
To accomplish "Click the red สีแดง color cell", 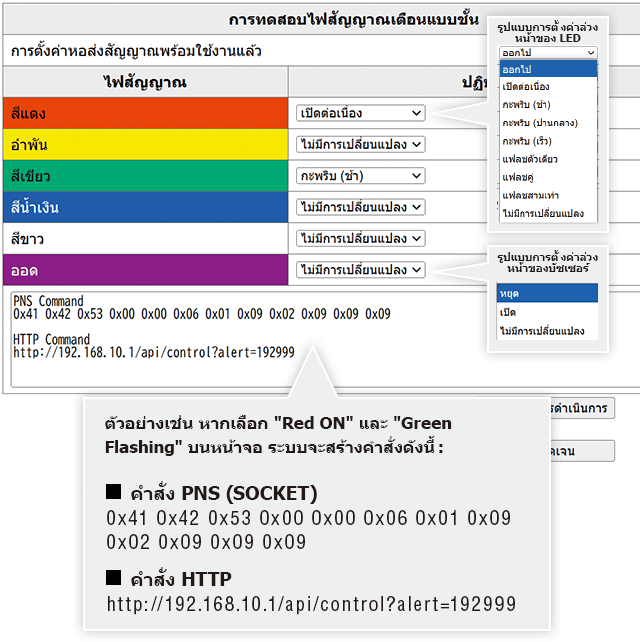I will tap(145, 114).
